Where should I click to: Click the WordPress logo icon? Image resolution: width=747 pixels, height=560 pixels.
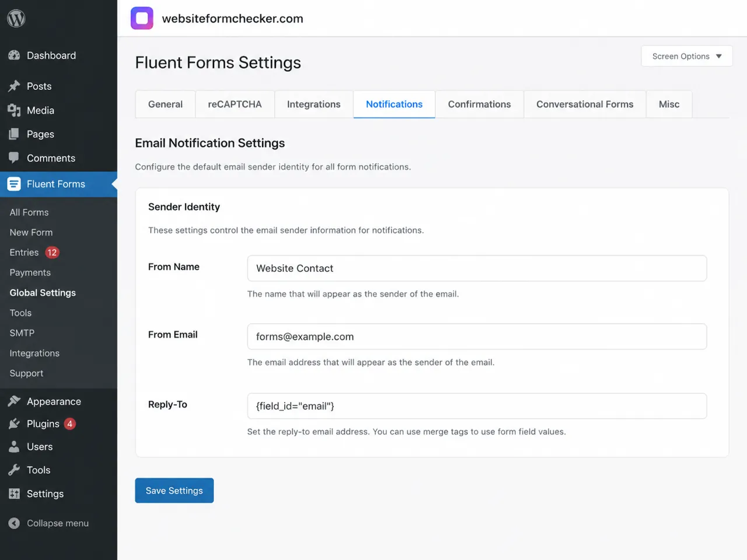click(x=16, y=19)
